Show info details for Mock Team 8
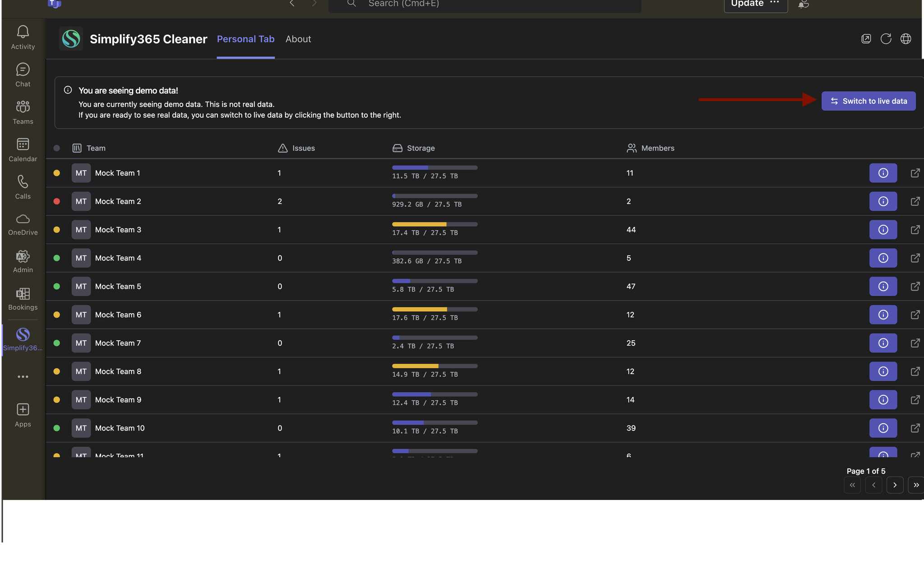 [x=883, y=371]
